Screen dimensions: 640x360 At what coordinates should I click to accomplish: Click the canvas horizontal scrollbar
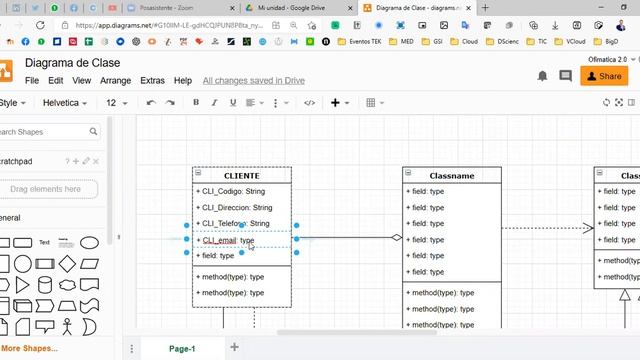click(356, 333)
